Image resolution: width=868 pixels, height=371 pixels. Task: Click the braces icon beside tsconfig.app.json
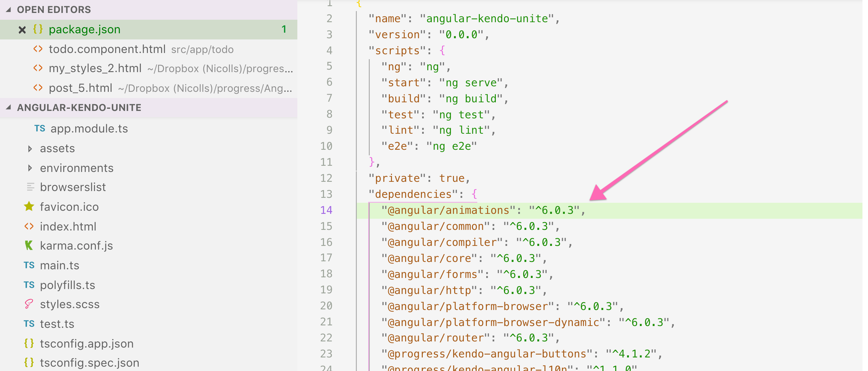(29, 343)
